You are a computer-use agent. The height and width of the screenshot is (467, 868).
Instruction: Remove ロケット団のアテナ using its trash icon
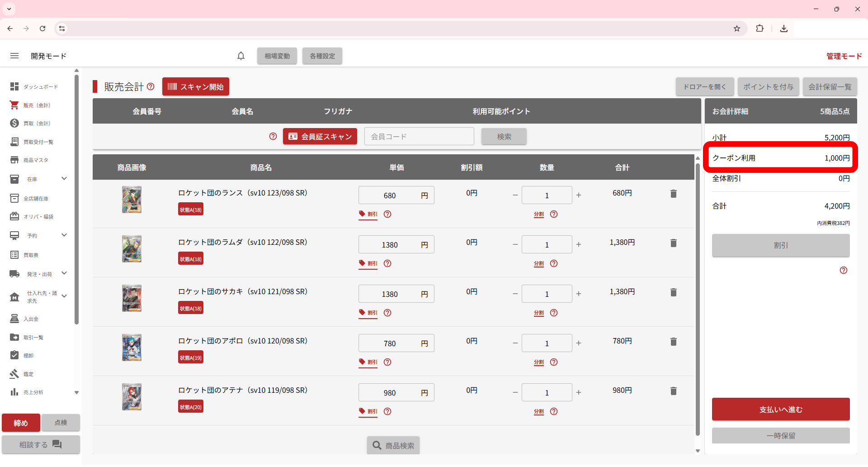pos(673,391)
